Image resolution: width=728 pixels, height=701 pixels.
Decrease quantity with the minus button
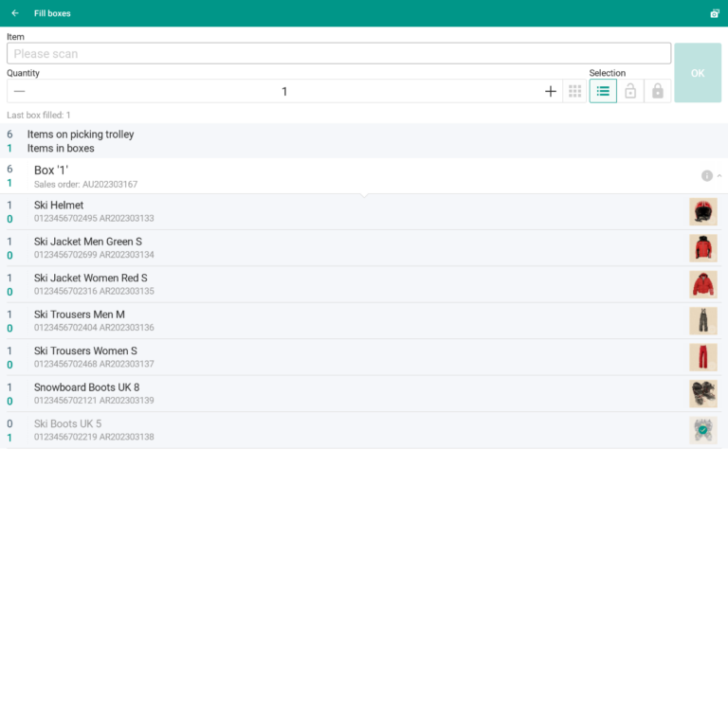coord(20,91)
